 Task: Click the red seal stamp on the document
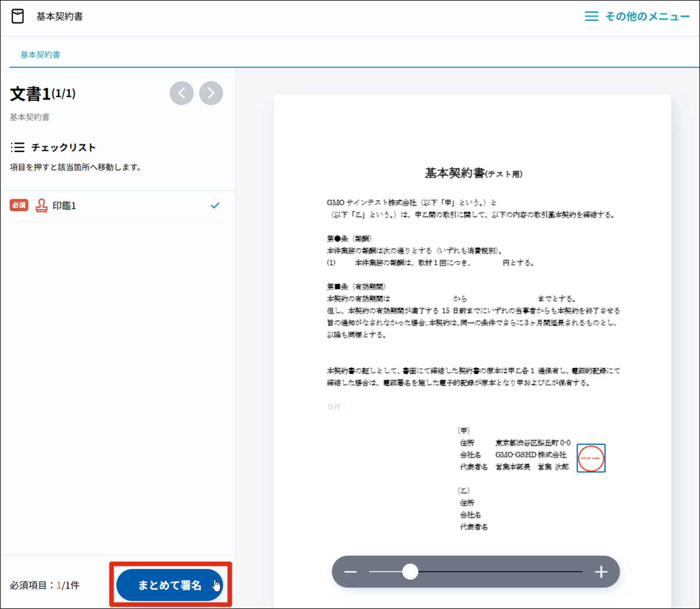[x=591, y=458]
